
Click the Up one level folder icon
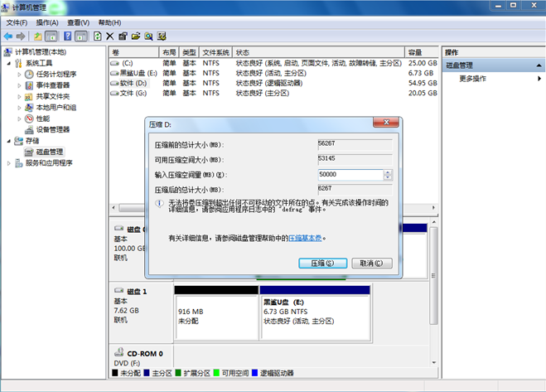[x=38, y=36]
